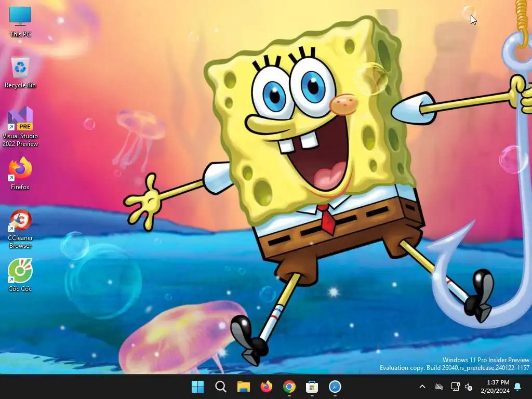This screenshot has width=532, height=399.
Task: Open the clock and date flyout
Action: (495, 387)
